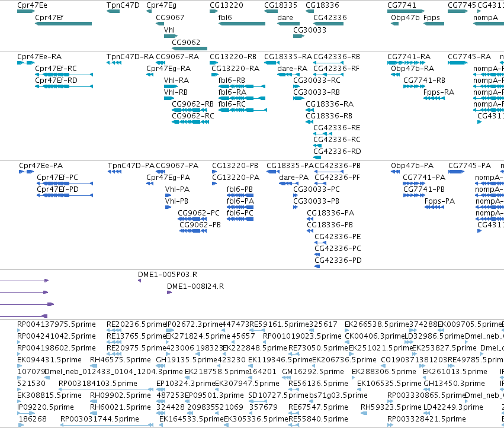This screenshot has height=428, width=504.
Task: Click the teal bar under fbl6
Action: point(242,24)
